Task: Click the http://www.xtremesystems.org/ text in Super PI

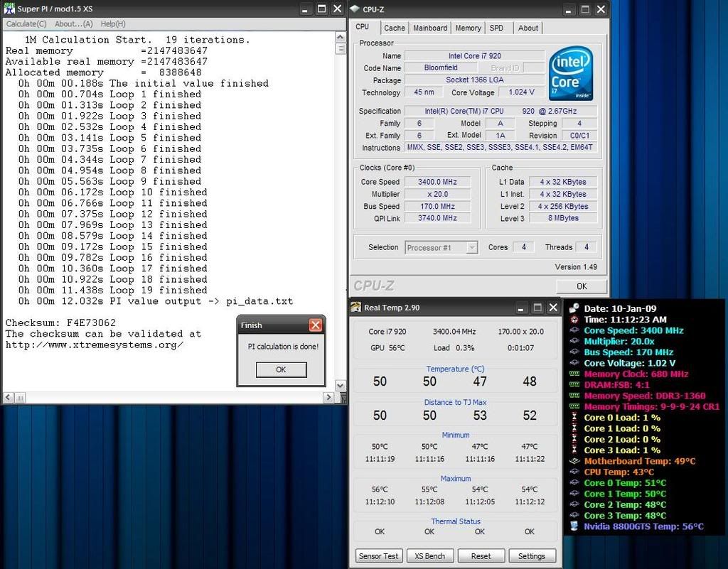Action: click(x=95, y=345)
